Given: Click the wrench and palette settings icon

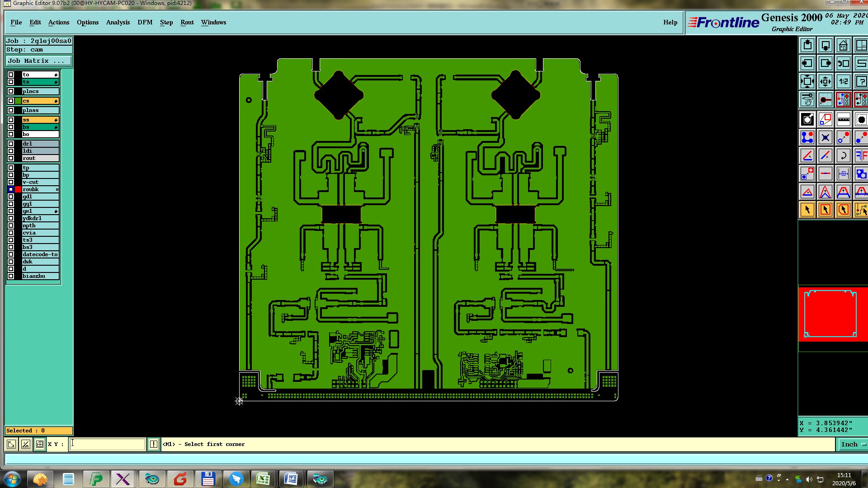Looking at the screenshot, I should [807, 99].
